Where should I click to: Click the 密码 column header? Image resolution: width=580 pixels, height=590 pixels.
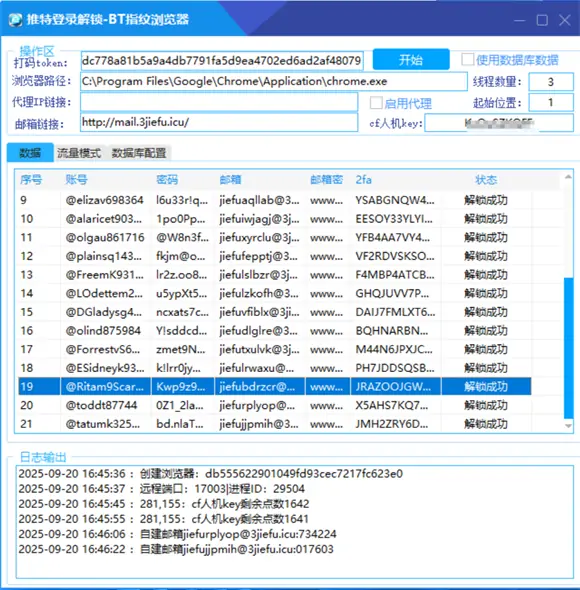pyautogui.click(x=167, y=179)
